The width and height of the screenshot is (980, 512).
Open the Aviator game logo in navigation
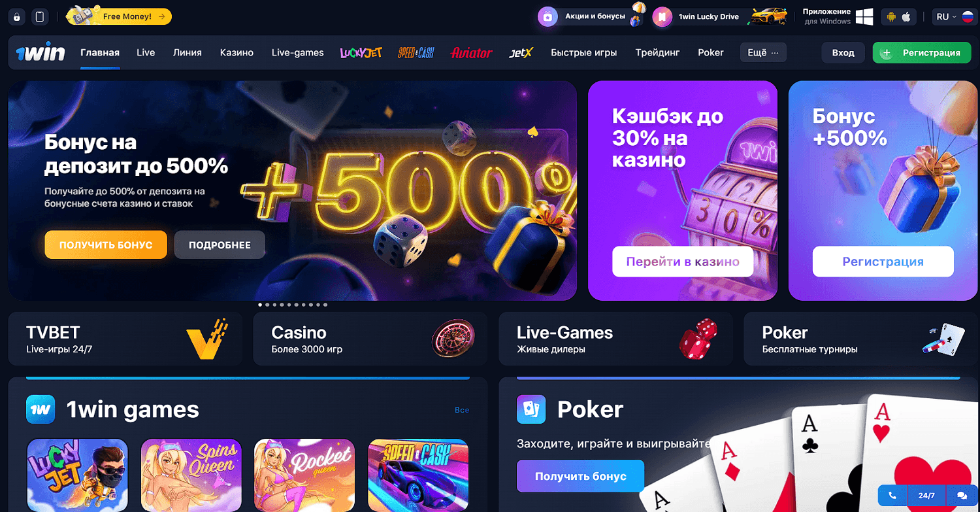coord(471,52)
